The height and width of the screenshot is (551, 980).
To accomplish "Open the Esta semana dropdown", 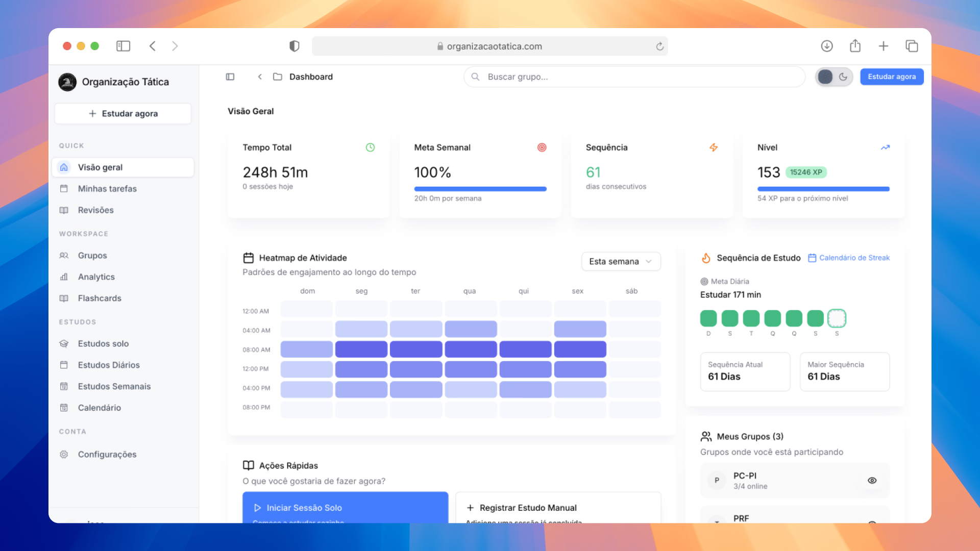I will (x=621, y=261).
